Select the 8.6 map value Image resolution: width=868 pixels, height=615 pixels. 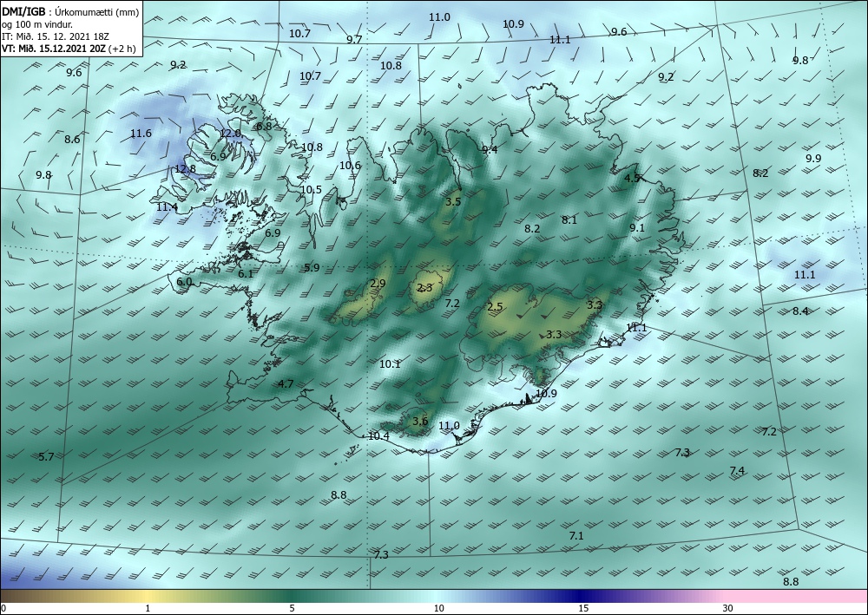pyautogui.click(x=72, y=140)
